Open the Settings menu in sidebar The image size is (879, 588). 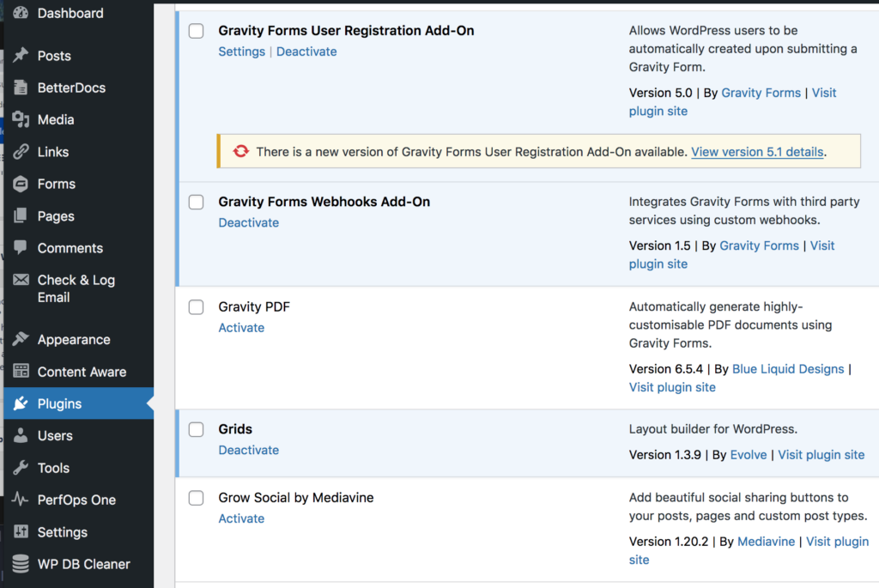coord(62,532)
